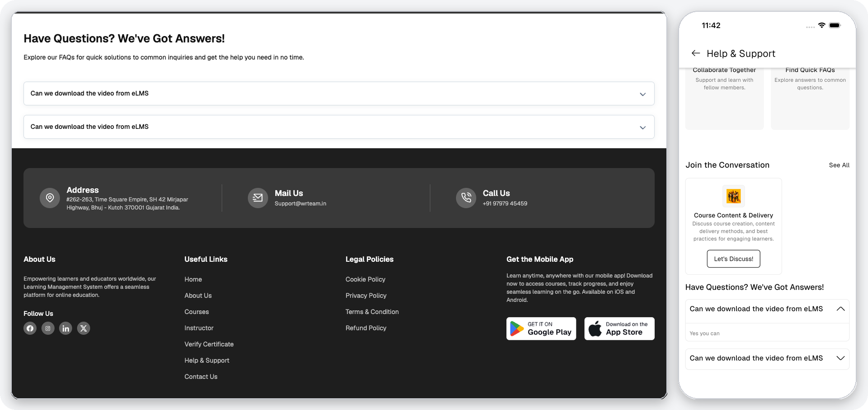Open the Verify Certificate link
This screenshot has height=410, width=868.
pos(209,344)
